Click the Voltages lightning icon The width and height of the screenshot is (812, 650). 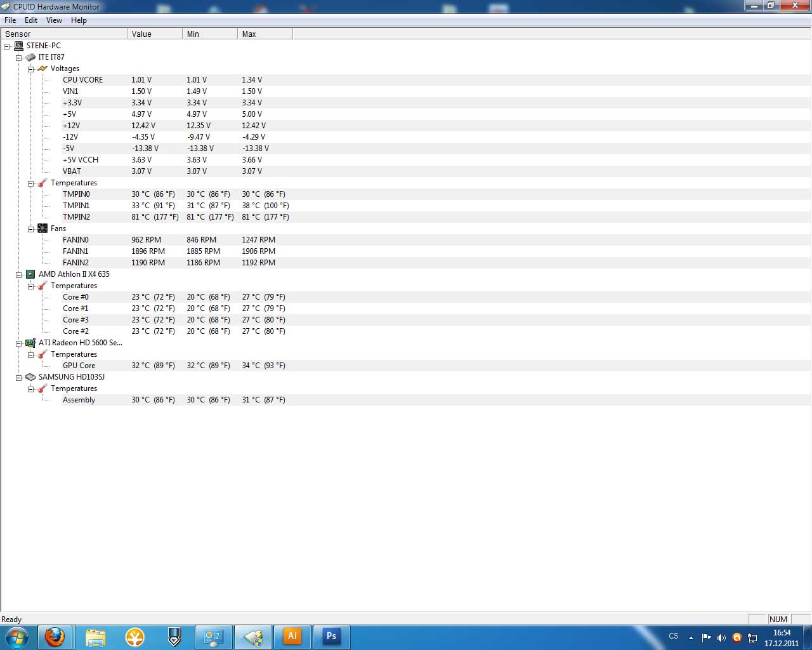tap(43, 69)
